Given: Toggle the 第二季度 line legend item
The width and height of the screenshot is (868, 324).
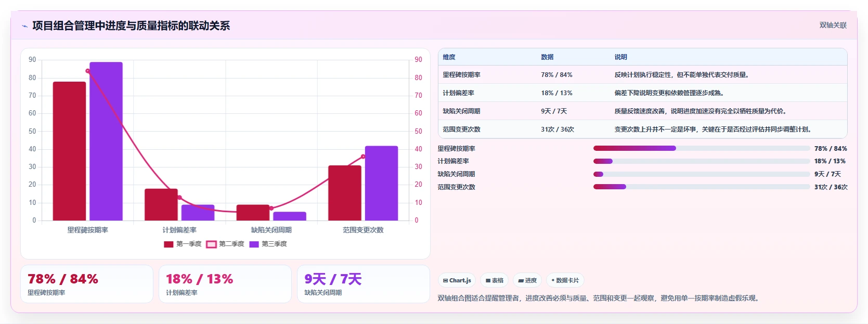Looking at the screenshot, I should 225,244.
